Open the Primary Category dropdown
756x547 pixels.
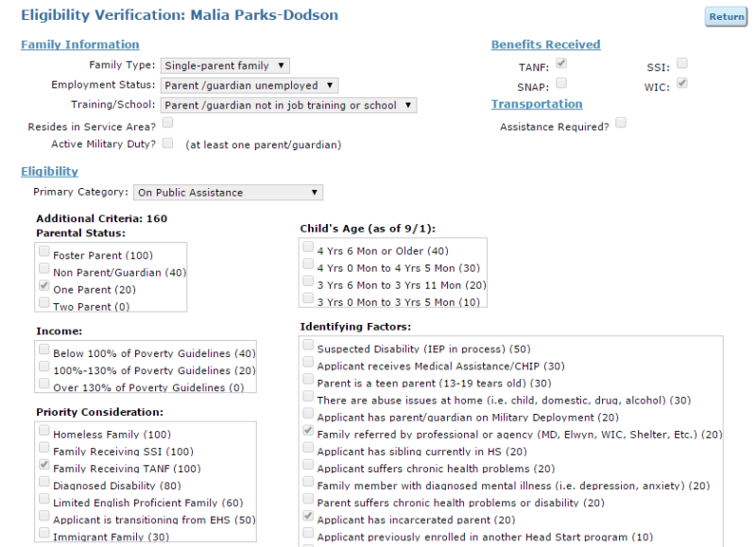click(228, 192)
